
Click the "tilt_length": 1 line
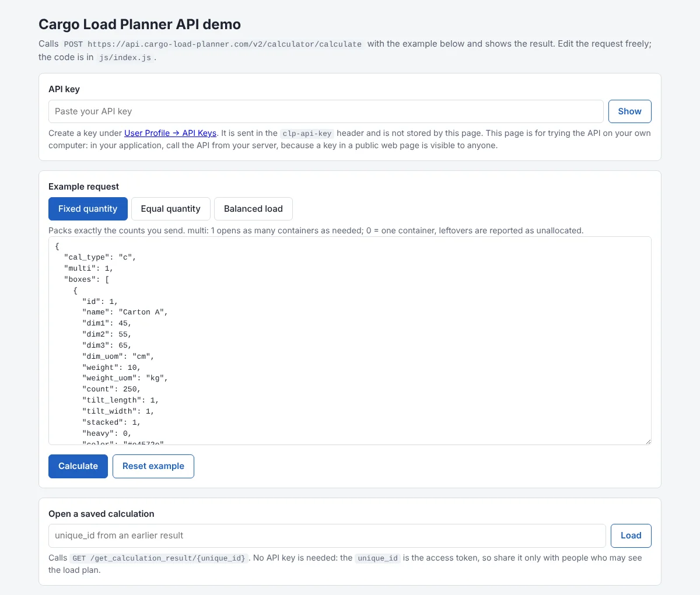pos(120,400)
